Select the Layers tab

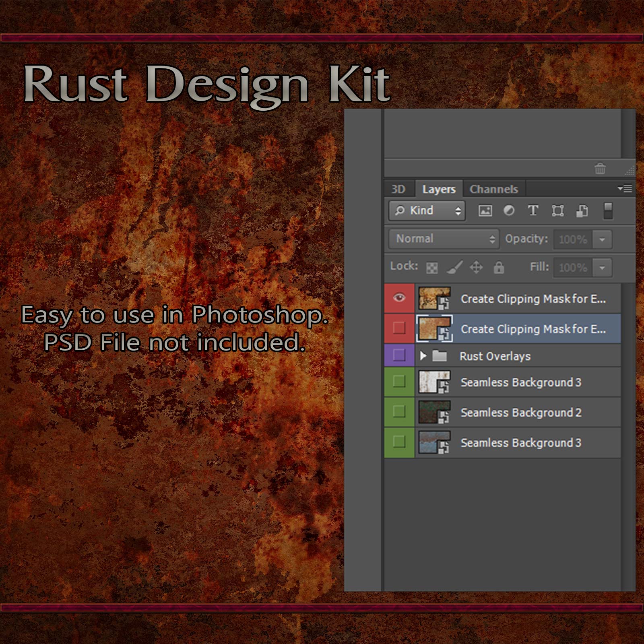tap(439, 189)
